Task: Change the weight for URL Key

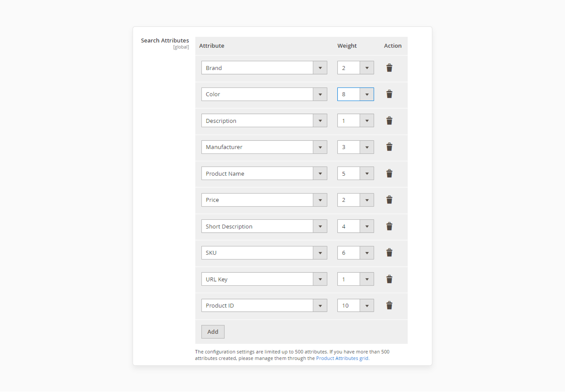Action: pos(355,279)
